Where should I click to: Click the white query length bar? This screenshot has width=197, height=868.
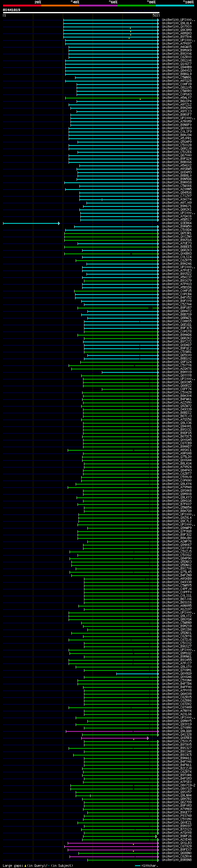click(x=81, y=12)
